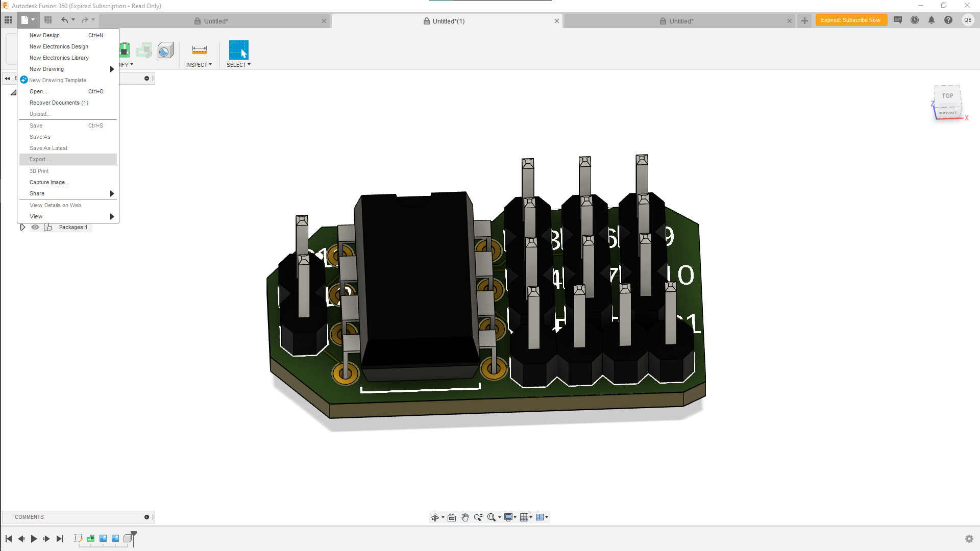Click Save in the File menu
980x551 pixels.
[x=68, y=126]
